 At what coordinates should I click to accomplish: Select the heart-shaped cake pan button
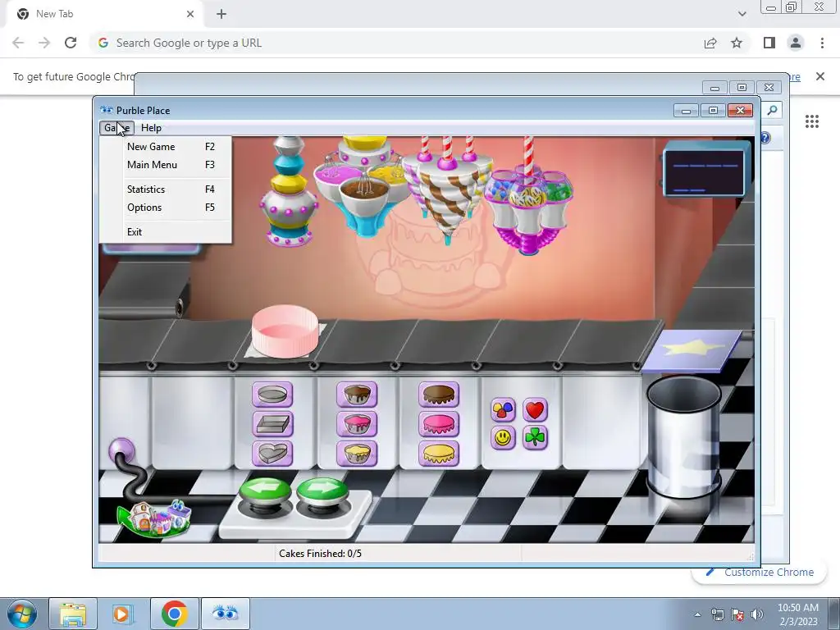272,454
